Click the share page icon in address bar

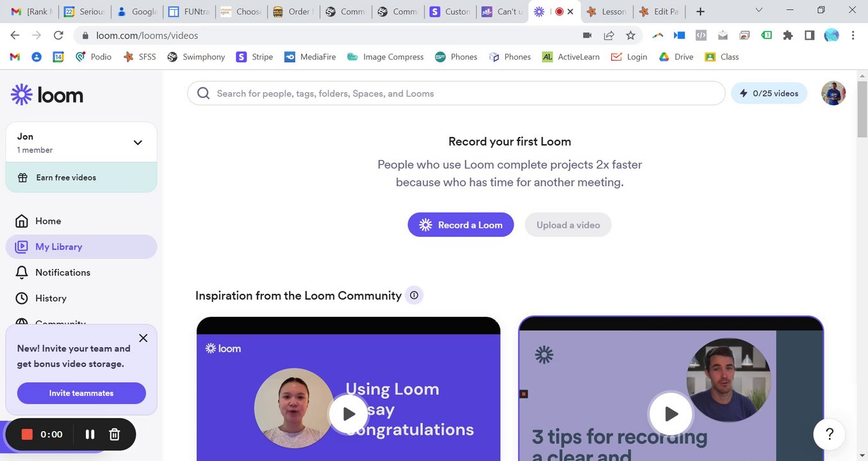click(x=609, y=36)
